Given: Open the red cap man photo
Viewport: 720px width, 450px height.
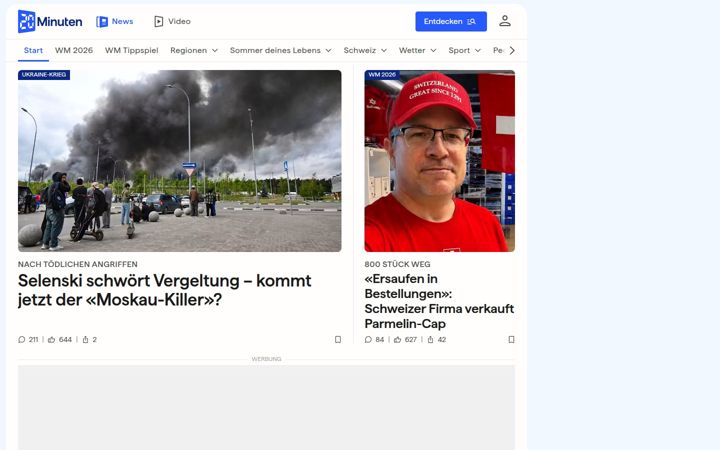Looking at the screenshot, I should click(x=439, y=161).
